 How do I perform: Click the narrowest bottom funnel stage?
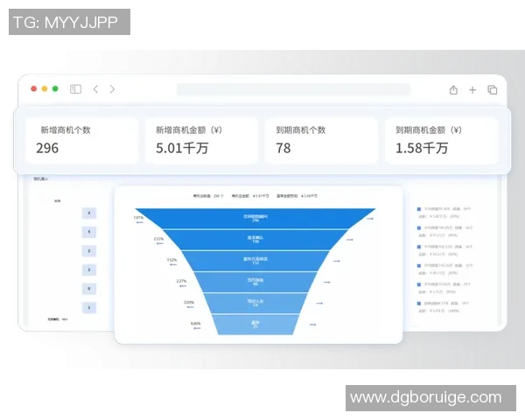tap(255, 324)
